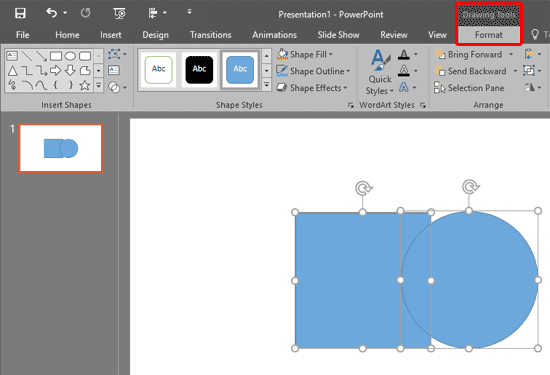Open the WordArt Quick Styles gallery
Viewport: 550px width, 375px height.
[x=380, y=72]
